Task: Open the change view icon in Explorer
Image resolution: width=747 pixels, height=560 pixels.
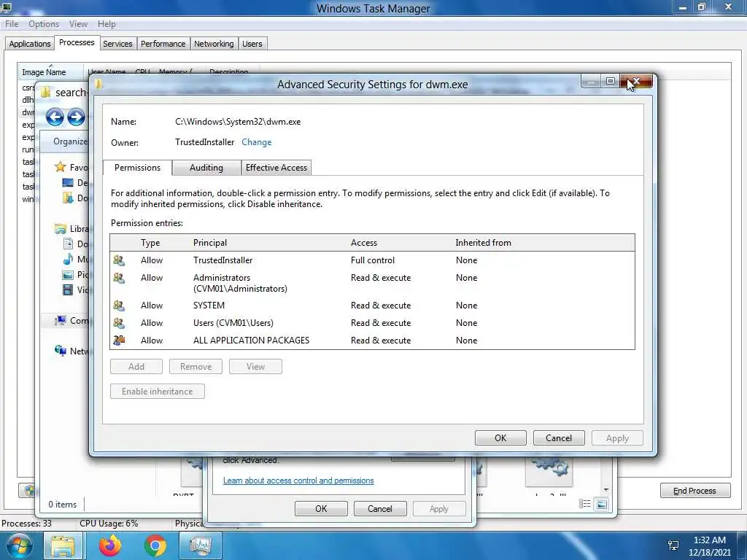Action: click(584, 505)
